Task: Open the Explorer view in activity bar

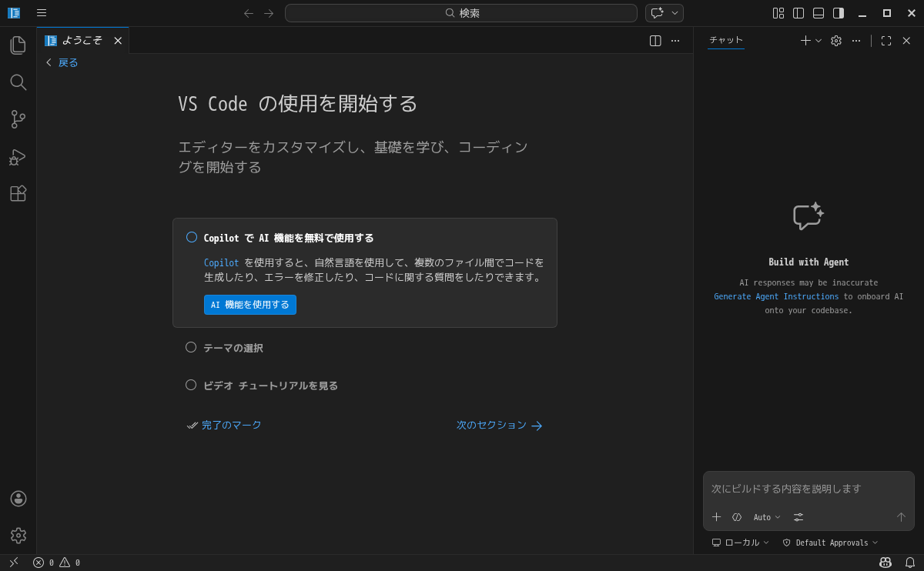Action: [x=18, y=45]
